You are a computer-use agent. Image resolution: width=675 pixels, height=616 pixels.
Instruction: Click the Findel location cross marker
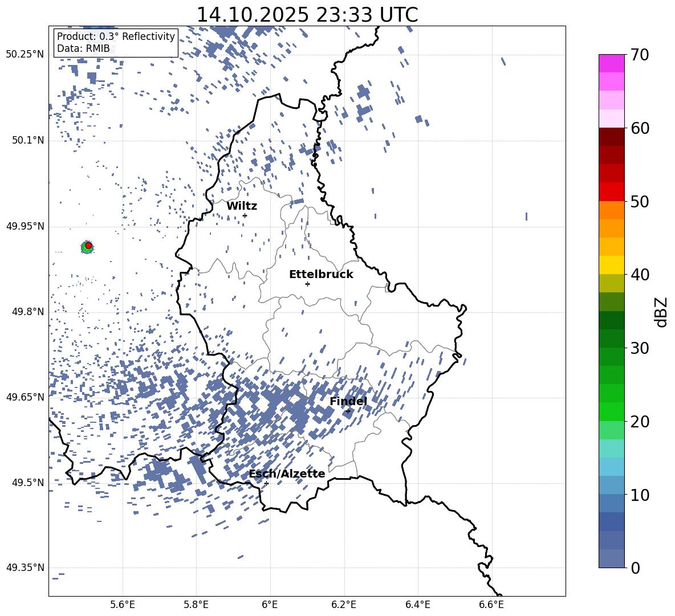tap(348, 411)
